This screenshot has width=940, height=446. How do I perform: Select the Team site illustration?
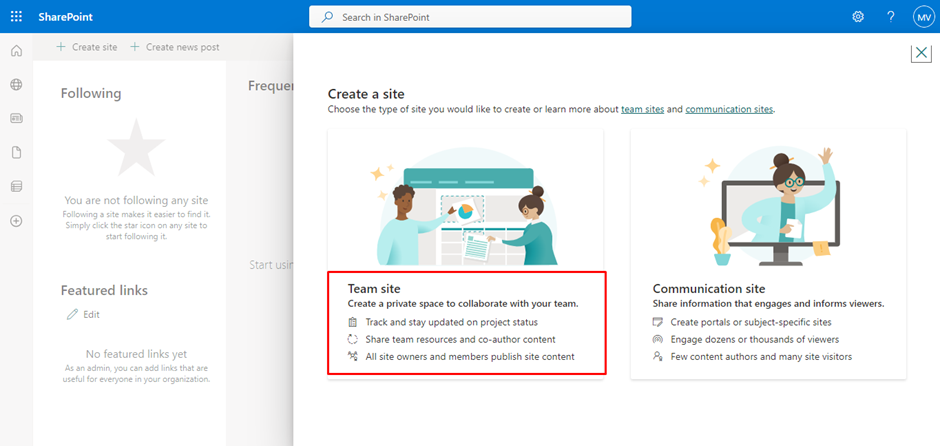click(x=466, y=206)
